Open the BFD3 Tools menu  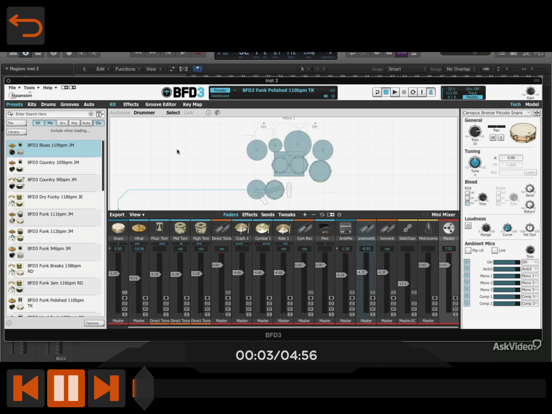tap(31, 87)
